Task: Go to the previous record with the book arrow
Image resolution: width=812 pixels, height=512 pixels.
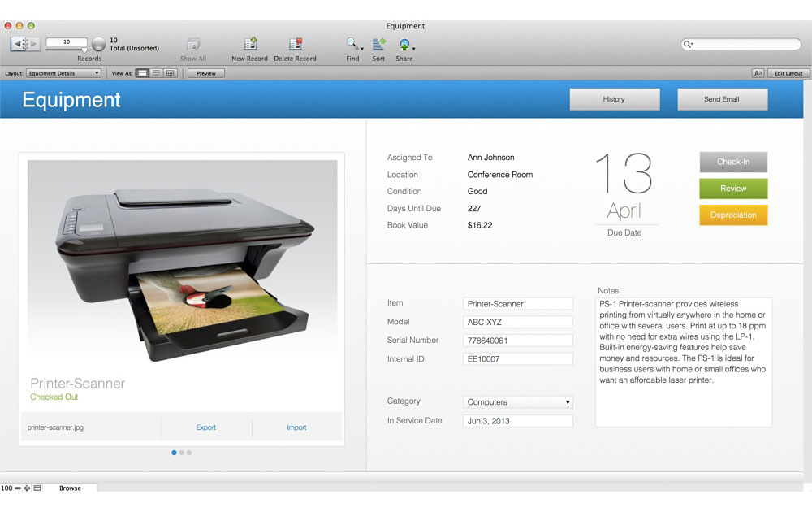Action: [18, 44]
